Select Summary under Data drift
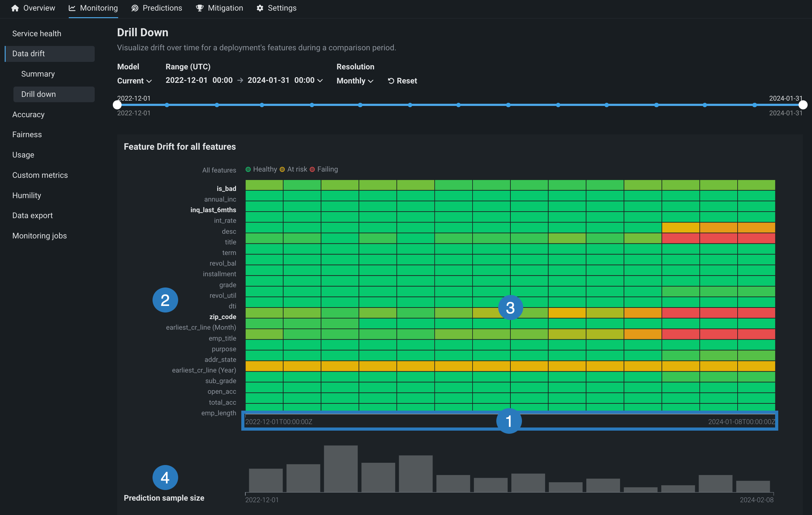The width and height of the screenshot is (812, 515). [38, 74]
